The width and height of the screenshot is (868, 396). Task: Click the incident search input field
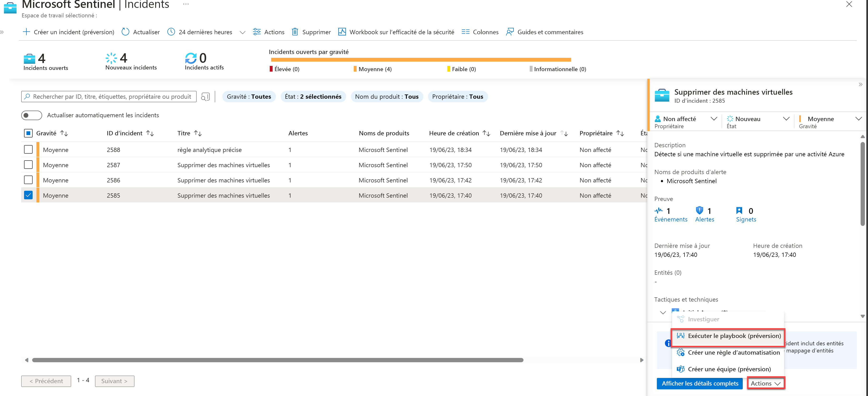tap(109, 97)
